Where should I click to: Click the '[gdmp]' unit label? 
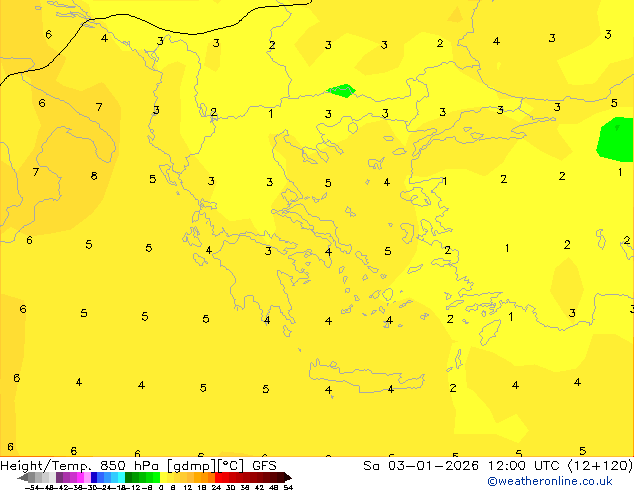(192, 466)
